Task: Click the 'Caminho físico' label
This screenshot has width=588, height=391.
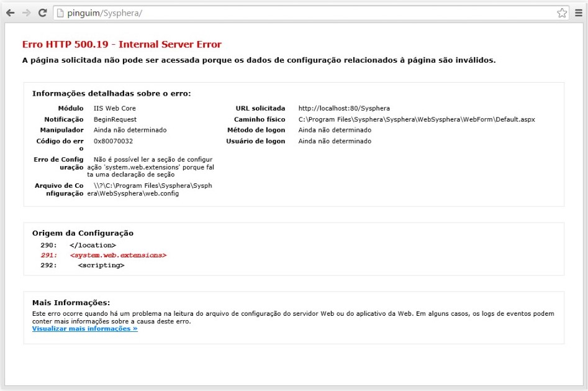Action: tap(260, 119)
